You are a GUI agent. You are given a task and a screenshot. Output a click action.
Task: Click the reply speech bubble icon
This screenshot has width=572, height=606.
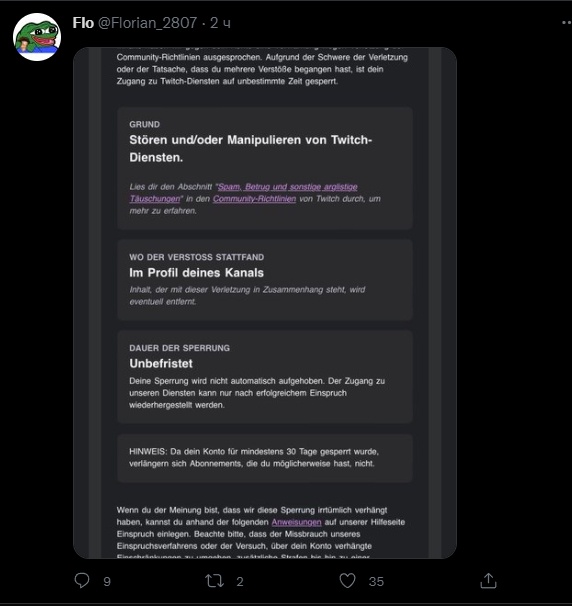82,580
